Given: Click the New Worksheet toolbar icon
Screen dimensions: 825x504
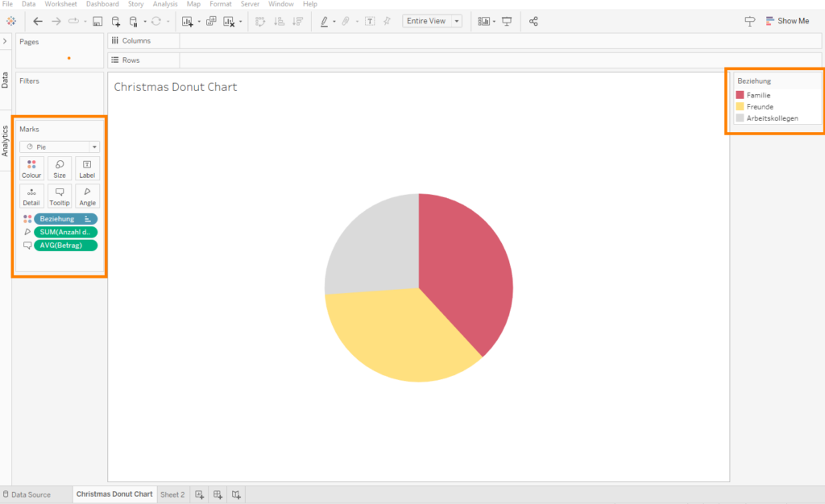Looking at the screenshot, I should (x=187, y=21).
